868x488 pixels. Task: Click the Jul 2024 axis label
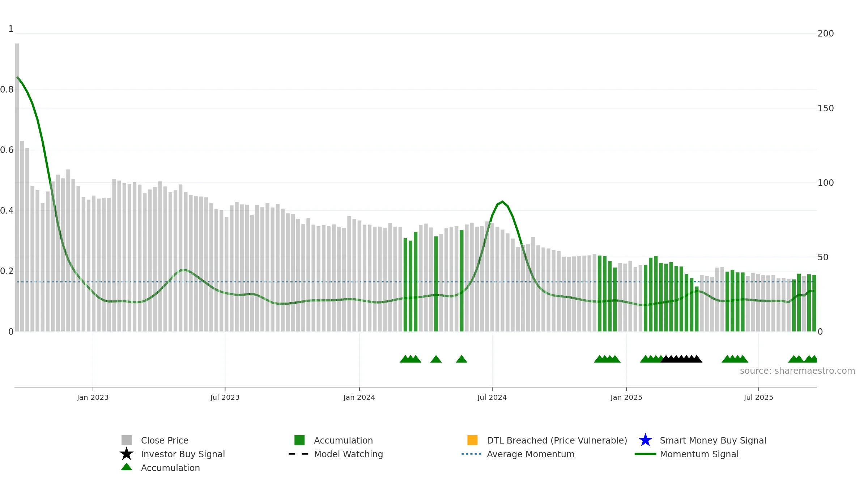(492, 397)
